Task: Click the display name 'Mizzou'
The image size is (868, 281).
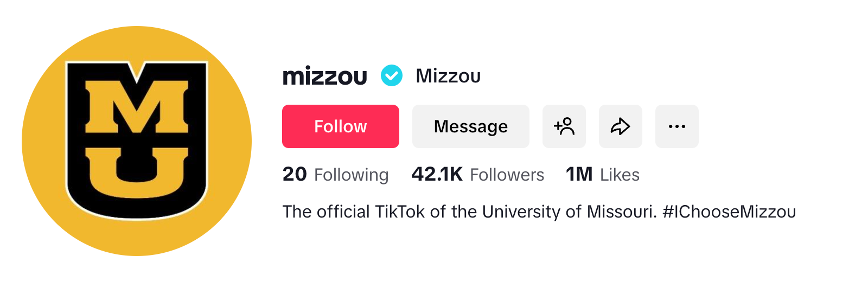Action: pos(448,76)
